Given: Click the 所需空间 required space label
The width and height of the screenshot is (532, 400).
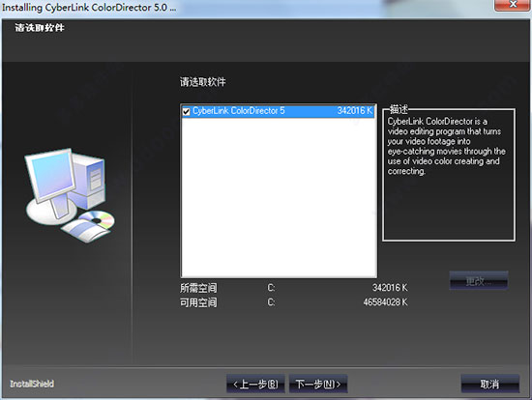Looking at the screenshot, I should pos(198,288).
